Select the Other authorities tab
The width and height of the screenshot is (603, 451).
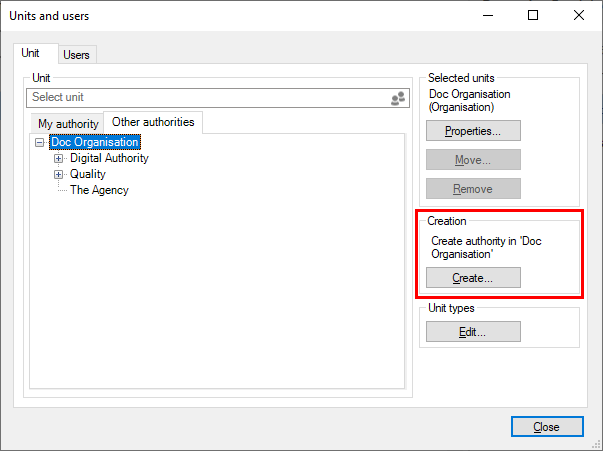[x=153, y=122]
